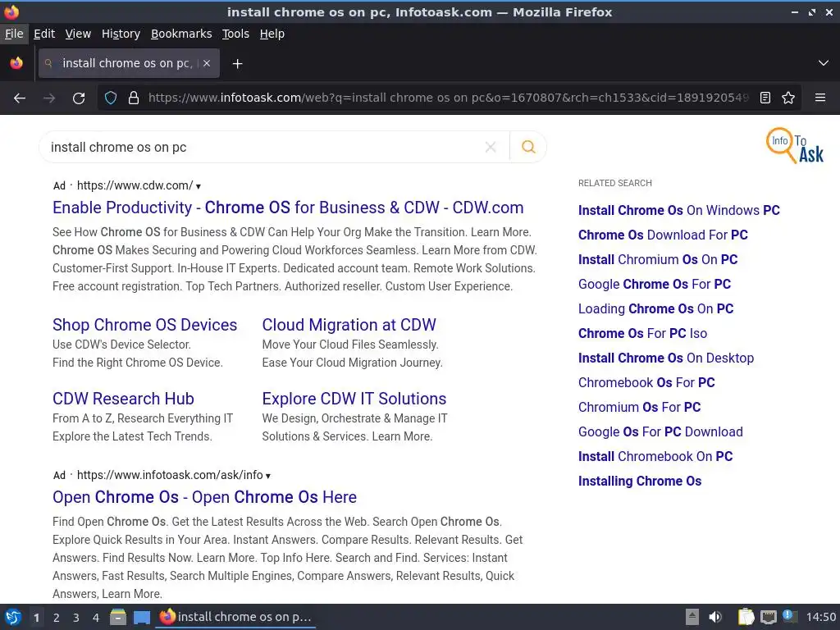Reload the current page
This screenshot has width=840, height=630.
79,98
